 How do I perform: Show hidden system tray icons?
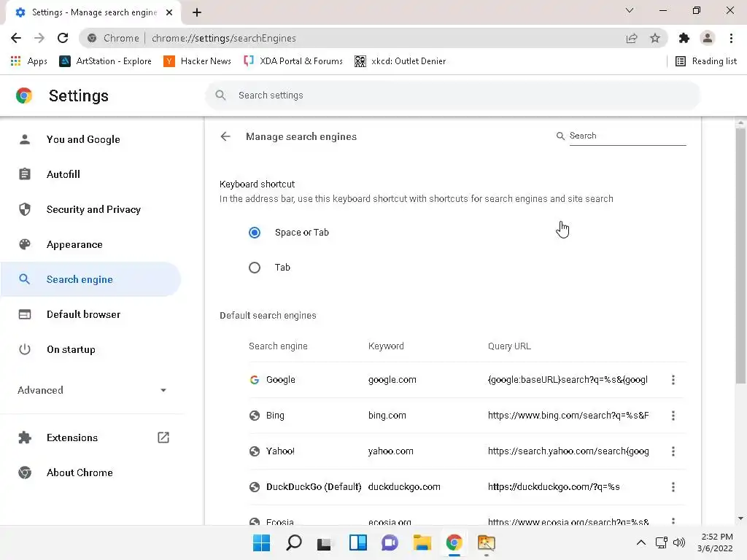pyautogui.click(x=641, y=542)
